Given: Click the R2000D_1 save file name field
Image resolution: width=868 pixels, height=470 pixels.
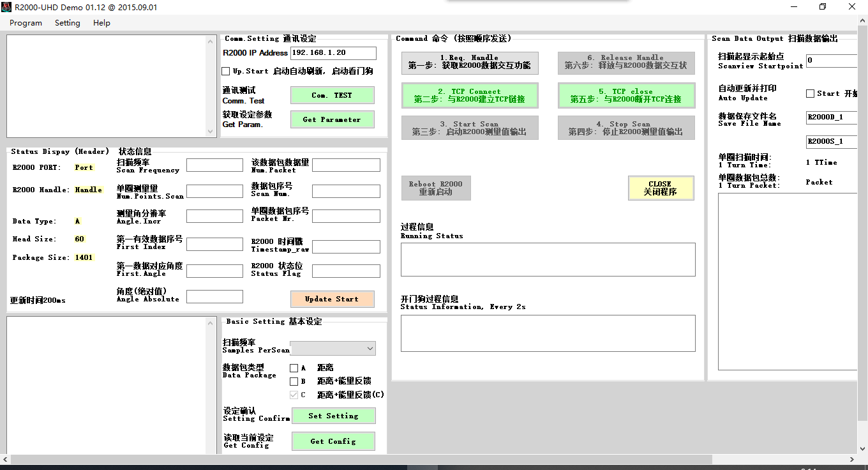Looking at the screenshot, I should click(831, 117).
